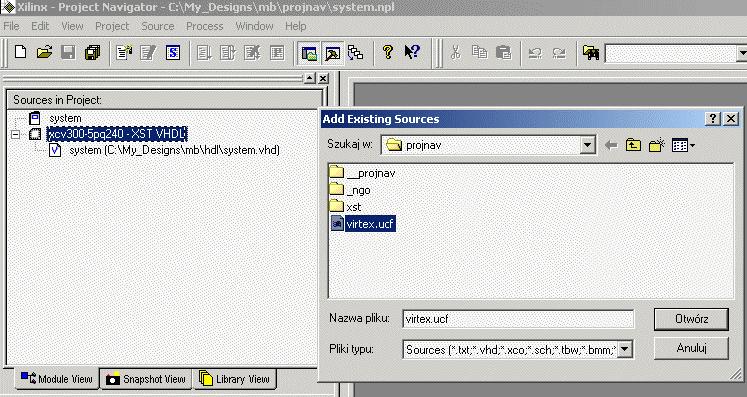Viewport: 747px width, 397px height.
Task: Open the View menu
Action: 72,26
